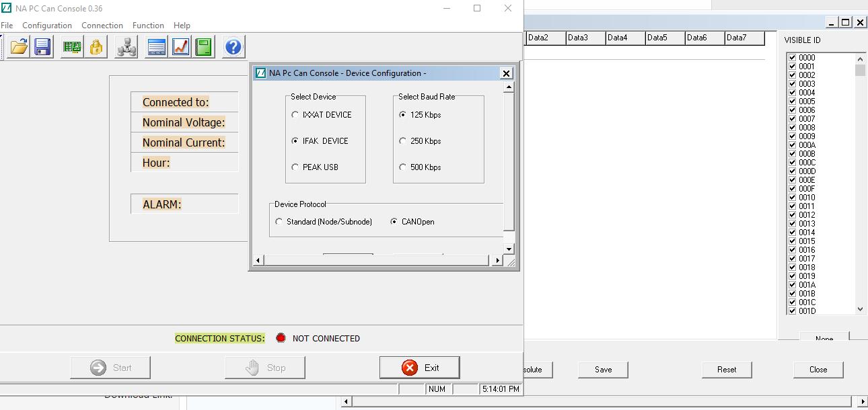
Task: Click the Data2 column header
Action: (546, 38)
